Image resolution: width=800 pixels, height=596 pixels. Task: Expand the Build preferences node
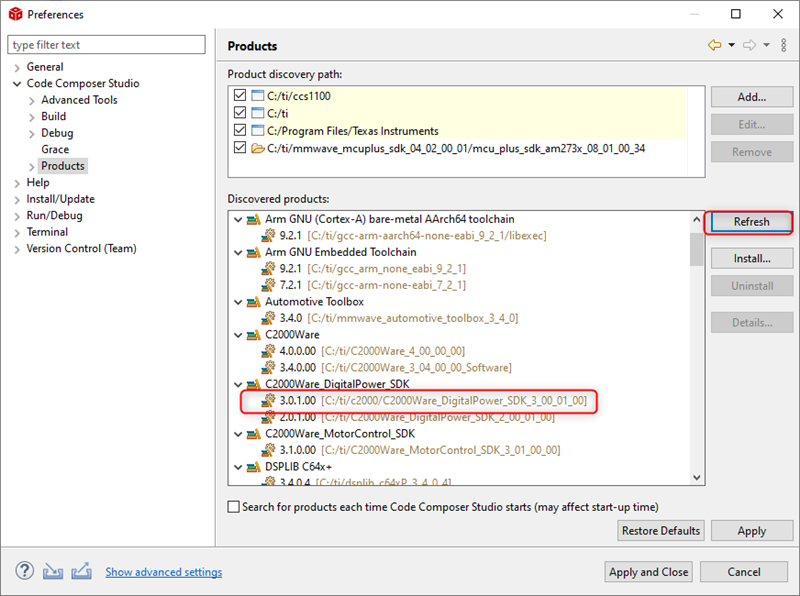pos(32,117)
